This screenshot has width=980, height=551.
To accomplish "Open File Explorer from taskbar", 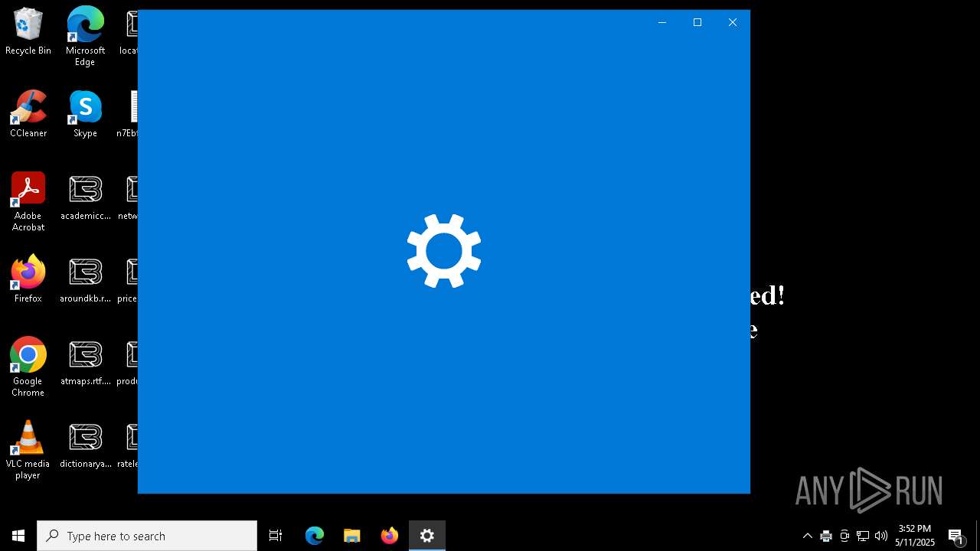I will coord(351,536).
